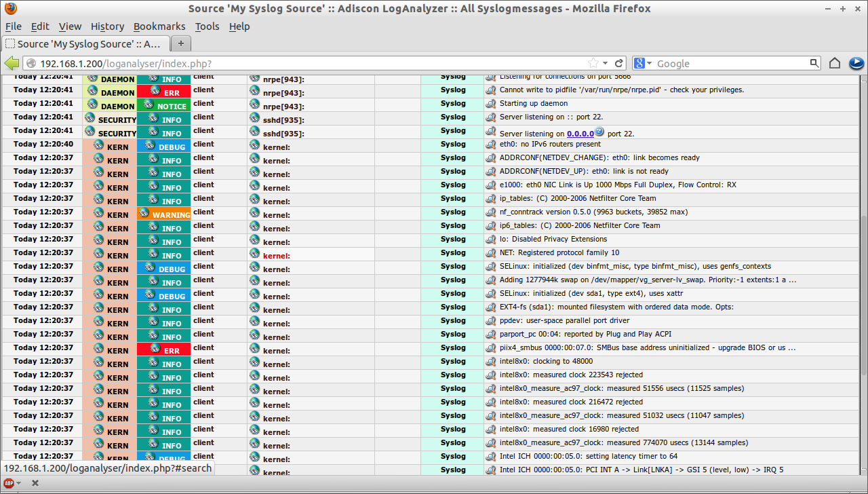Click 'client' host in the ERR piix4_smbus row
The image size is (868, 494).
(203, 347)
